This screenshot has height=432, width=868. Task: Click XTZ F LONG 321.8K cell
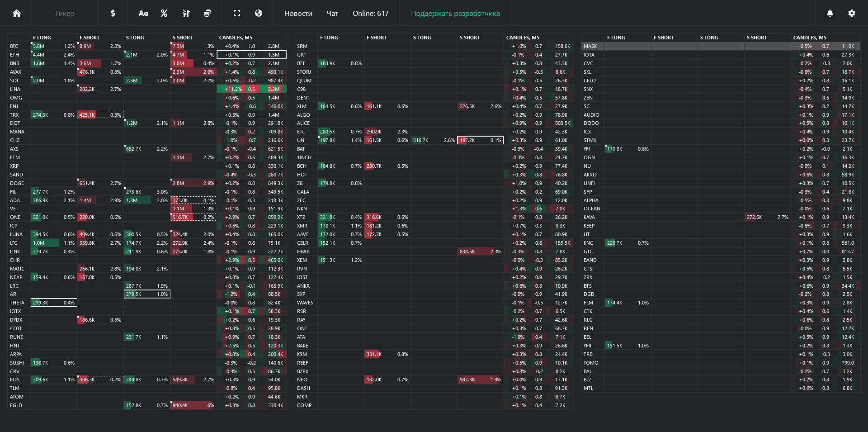(341, 217)
